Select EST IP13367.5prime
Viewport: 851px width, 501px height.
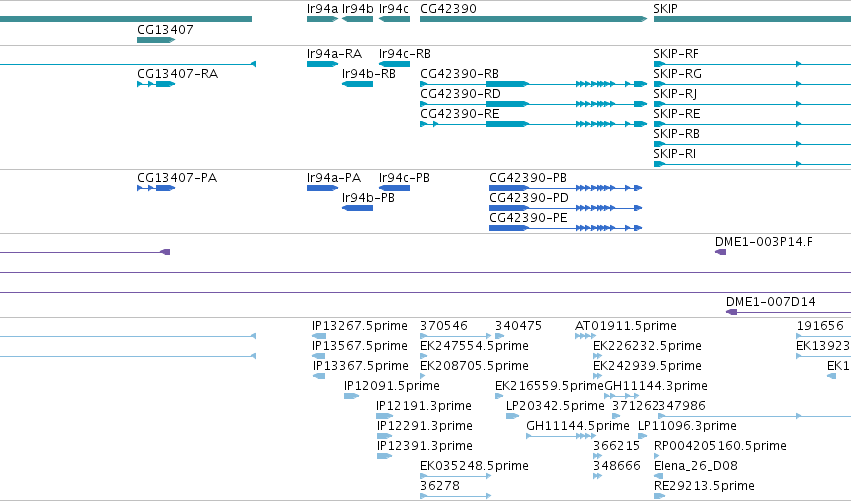[360, 366]
